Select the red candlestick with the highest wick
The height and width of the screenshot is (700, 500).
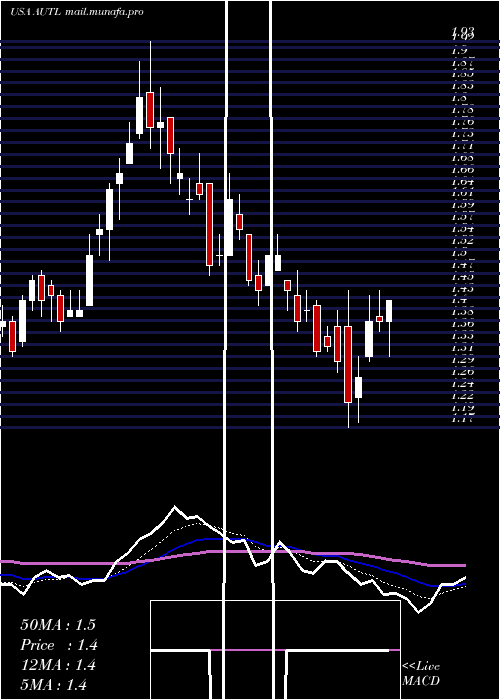[x=150, y=110]
